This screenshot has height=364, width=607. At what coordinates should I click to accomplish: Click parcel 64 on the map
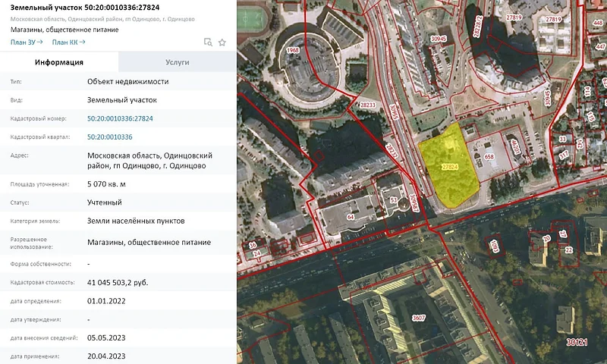click(351, 218)
